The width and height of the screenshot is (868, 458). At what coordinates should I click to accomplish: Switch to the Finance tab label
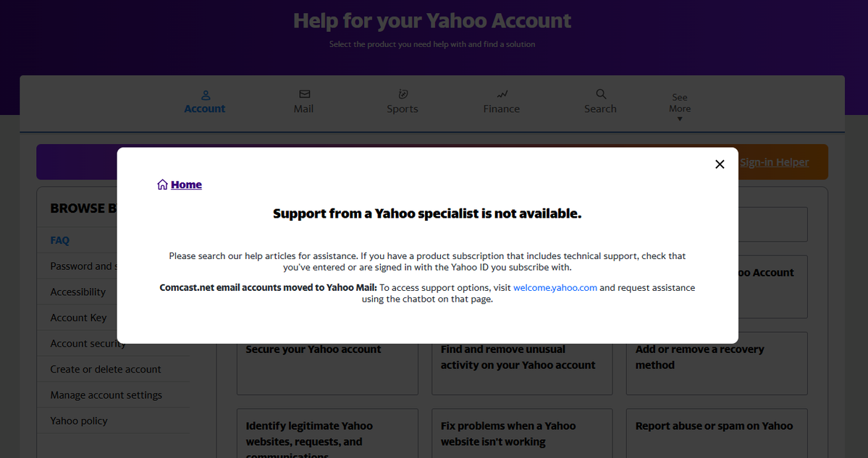[502, 109]
